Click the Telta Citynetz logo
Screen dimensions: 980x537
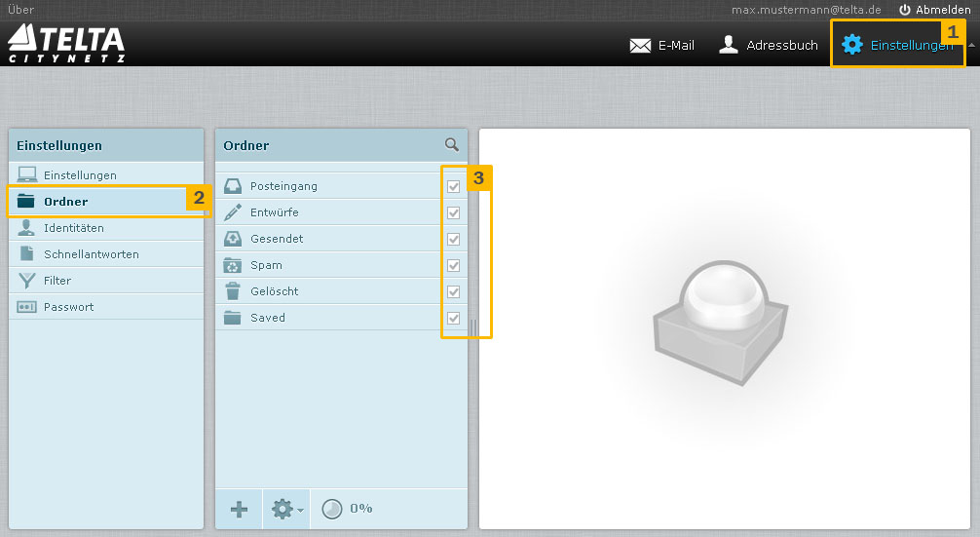[66, 43]
